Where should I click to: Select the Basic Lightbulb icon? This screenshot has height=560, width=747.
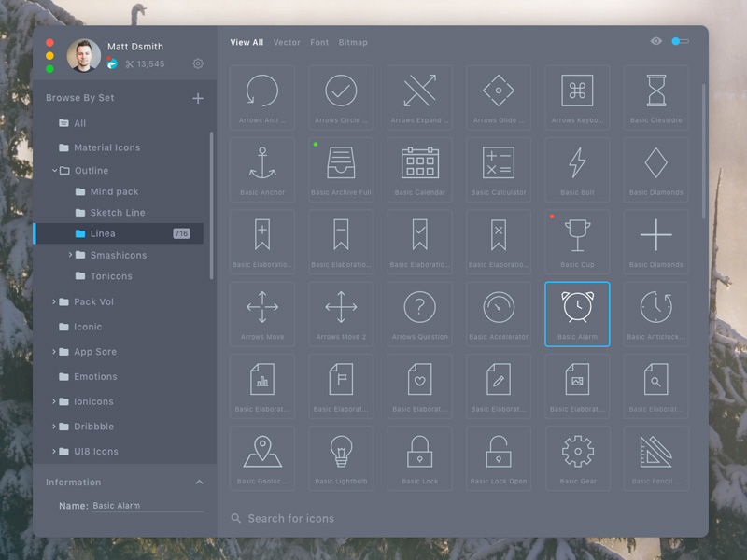[341, 457]
